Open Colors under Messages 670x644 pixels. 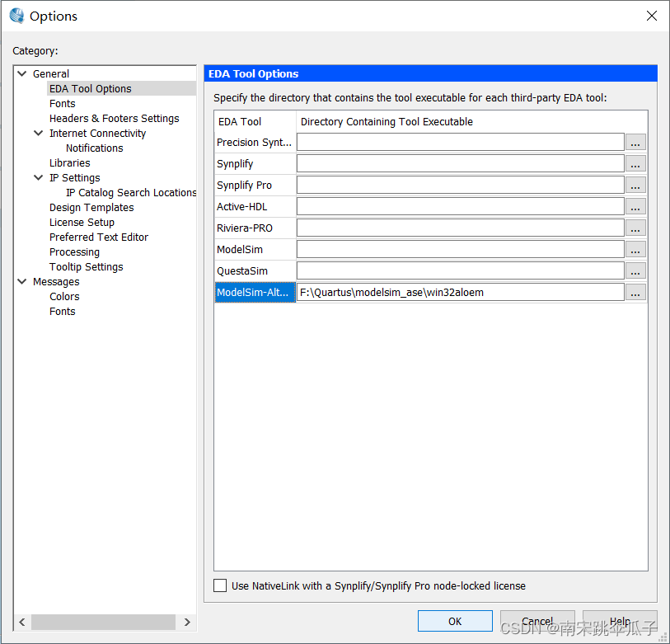coord(64,296)
